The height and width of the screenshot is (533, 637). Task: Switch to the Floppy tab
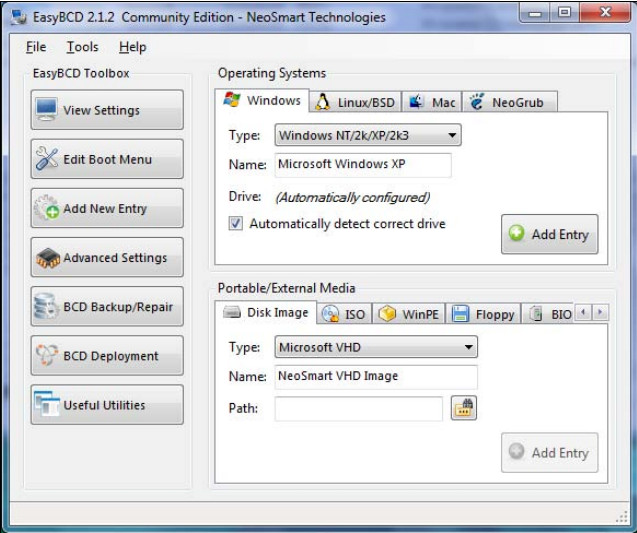483,314
